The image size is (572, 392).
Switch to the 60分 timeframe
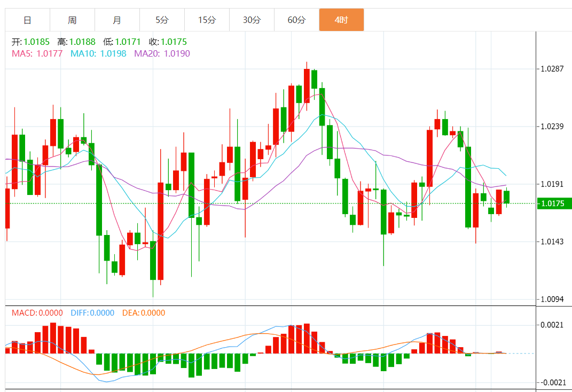(296, 20)
